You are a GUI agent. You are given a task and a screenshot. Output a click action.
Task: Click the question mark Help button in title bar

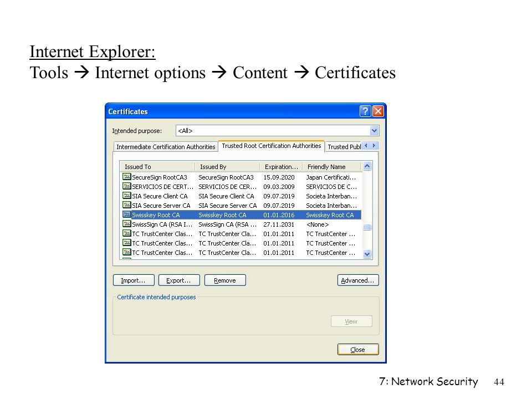365,111
